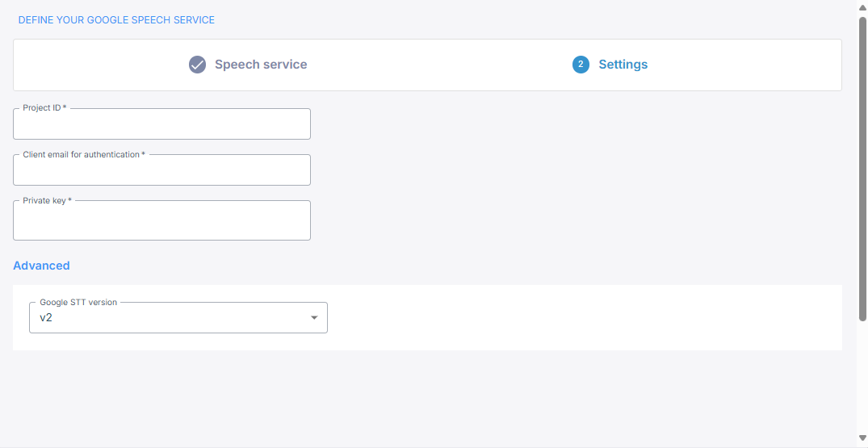Click the 'Project ID' field label
The width and height of the screenshot is (868, 448).
coord(44,108)
